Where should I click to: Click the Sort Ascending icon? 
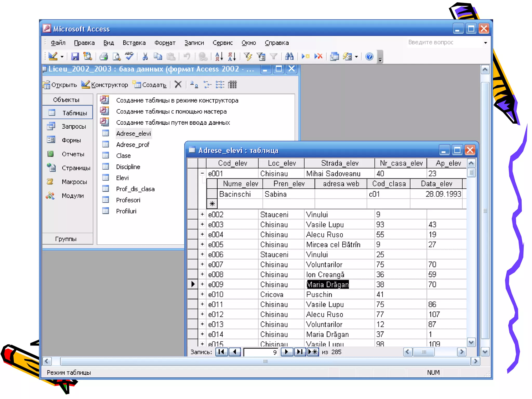(x=219, y=56)
